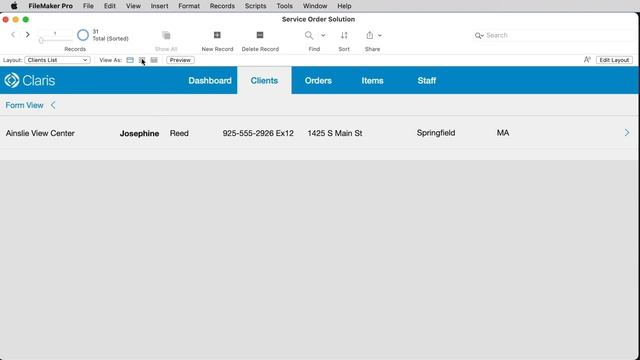Click the Claris logo
The width and height of the screenshot is (640, 360).
coord(29,80)
